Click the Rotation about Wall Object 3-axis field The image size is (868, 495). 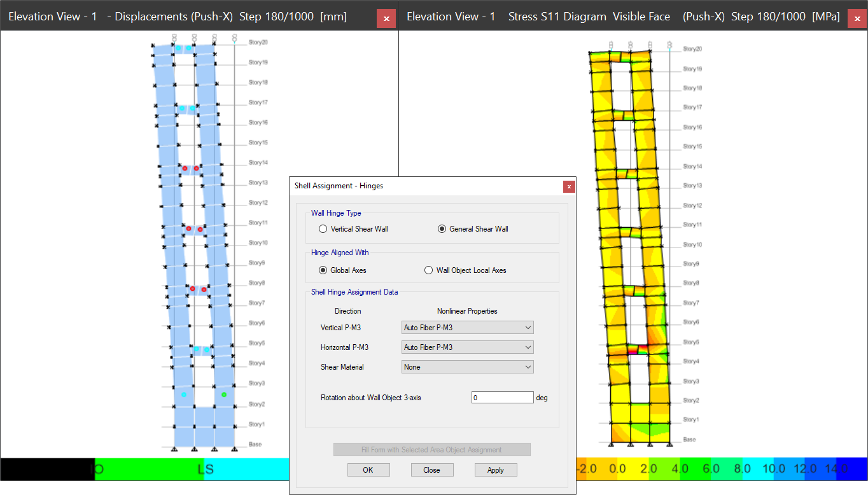502,398
